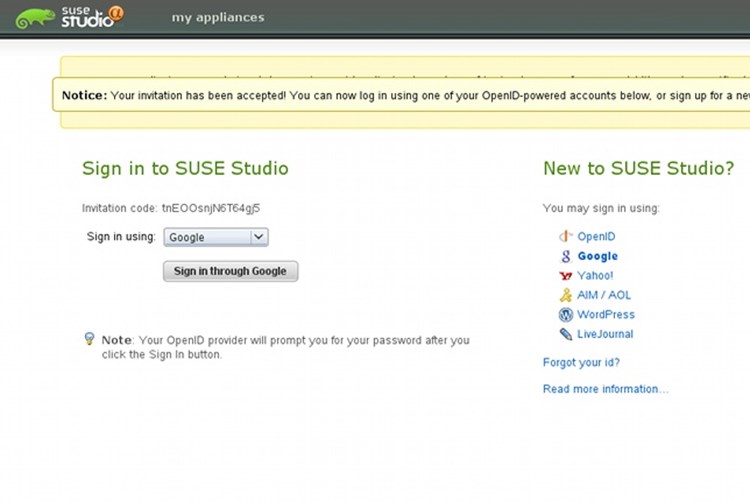Click the New to SUSE Studio? heading
This screenshot has height=501, width=750.
639,168
